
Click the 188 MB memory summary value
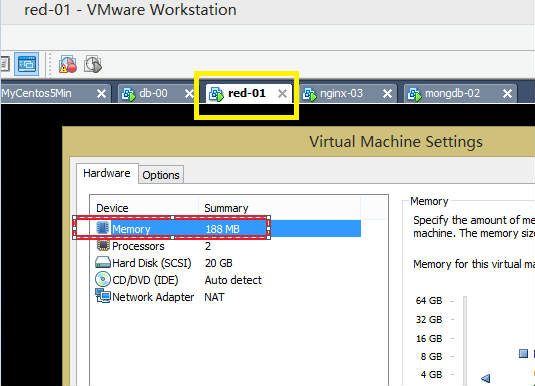(x=222, y=229)
